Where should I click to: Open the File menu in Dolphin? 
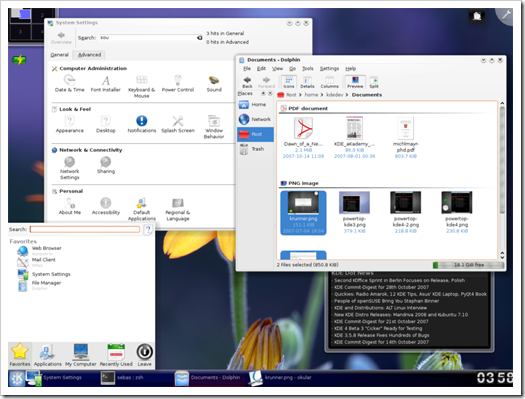(x=247, y=68)
